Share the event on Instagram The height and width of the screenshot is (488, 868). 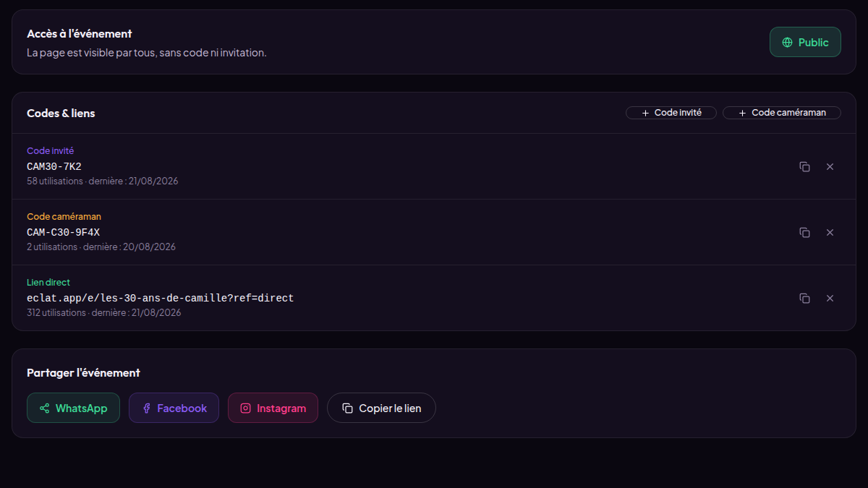(273, 408)
